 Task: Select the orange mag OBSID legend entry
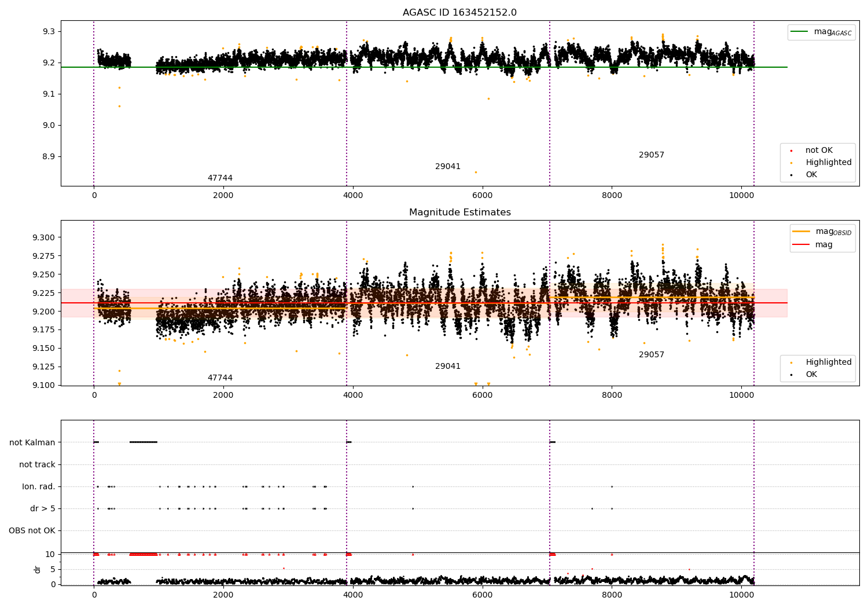822,232
